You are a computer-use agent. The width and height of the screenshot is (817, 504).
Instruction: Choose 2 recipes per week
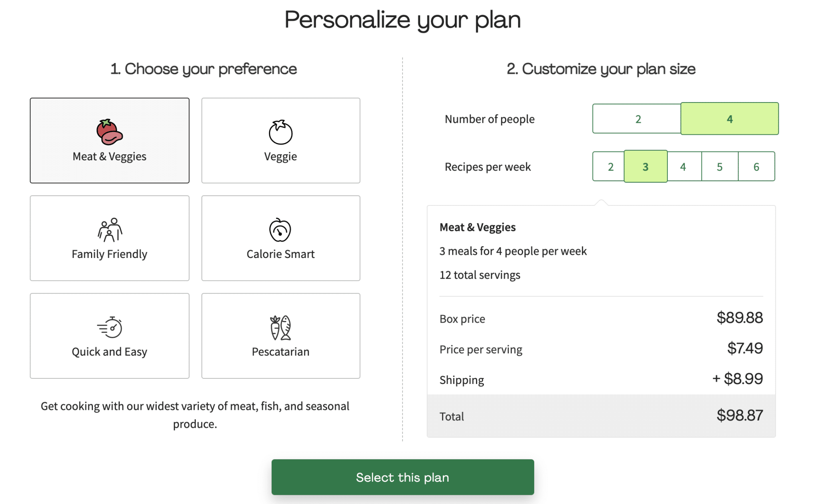pyautogui.click(x=610, y=167)
